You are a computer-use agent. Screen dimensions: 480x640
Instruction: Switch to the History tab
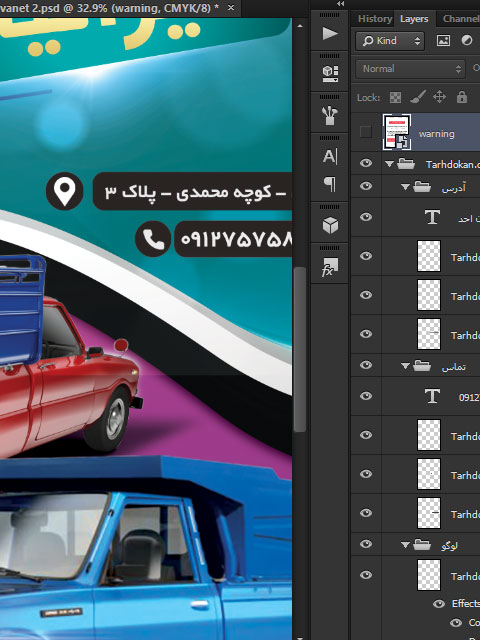(x=374, y=19)
